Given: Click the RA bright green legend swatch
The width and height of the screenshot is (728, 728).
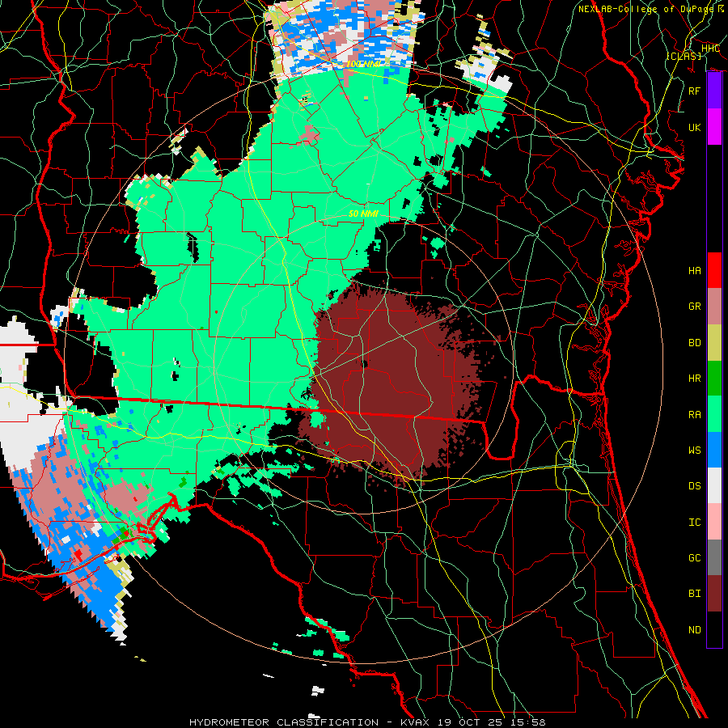Looking at the screenshot, I should 714,414.
